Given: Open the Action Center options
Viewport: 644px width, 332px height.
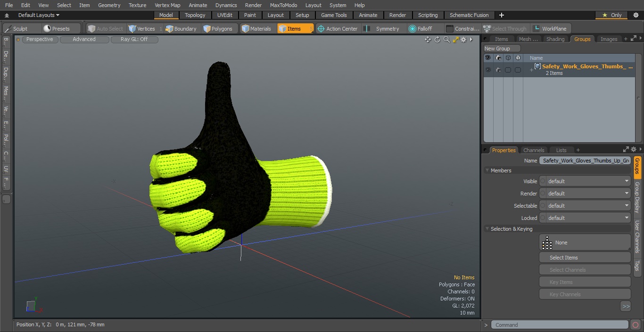Looking at the screenshot, I should pyautogui.click(x=338, y=29).
